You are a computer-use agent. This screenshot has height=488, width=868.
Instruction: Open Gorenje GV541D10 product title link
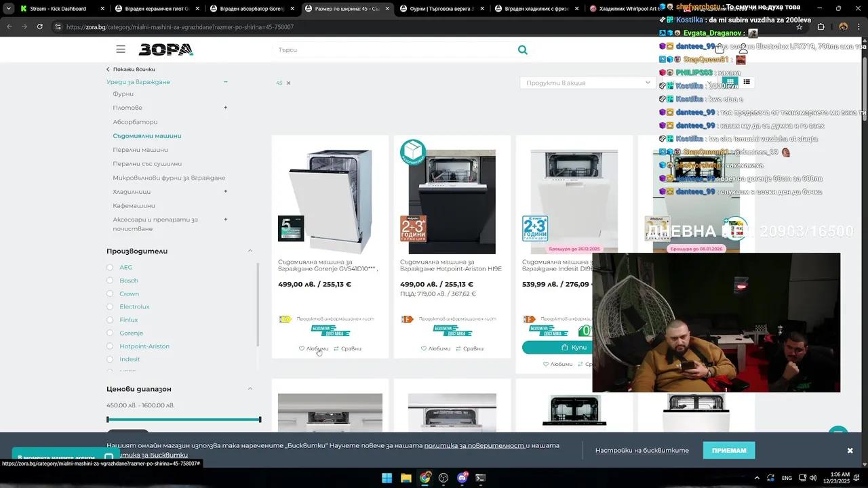(328, 265)
